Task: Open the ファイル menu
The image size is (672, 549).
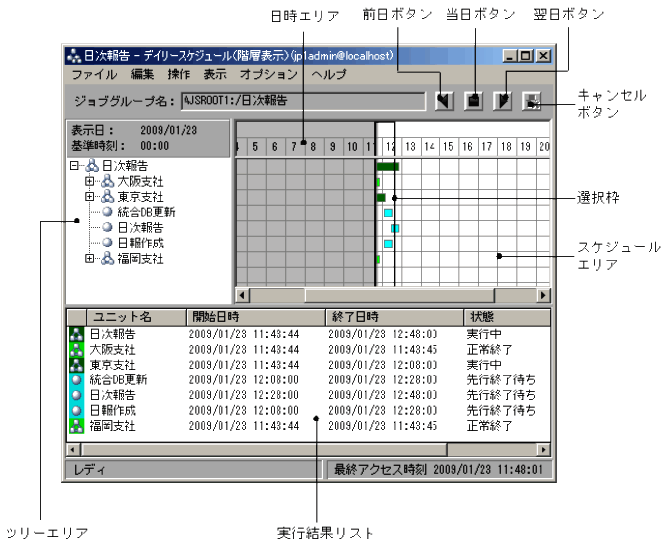Action: 94,74
